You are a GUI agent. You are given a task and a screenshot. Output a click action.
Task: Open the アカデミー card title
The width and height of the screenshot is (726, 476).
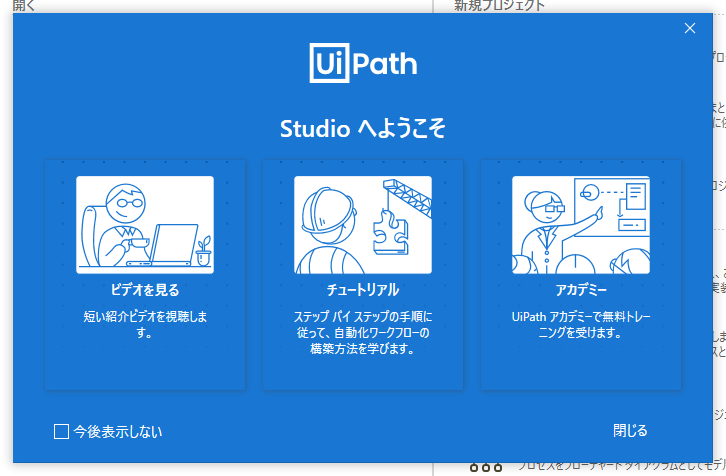click(x=581, y=290)
